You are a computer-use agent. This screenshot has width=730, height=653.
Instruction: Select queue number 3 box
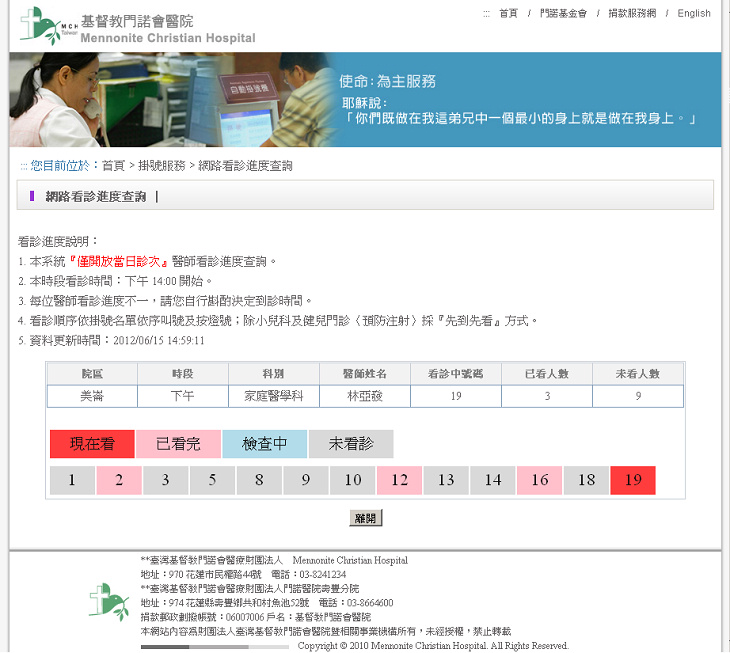[166, 480]
